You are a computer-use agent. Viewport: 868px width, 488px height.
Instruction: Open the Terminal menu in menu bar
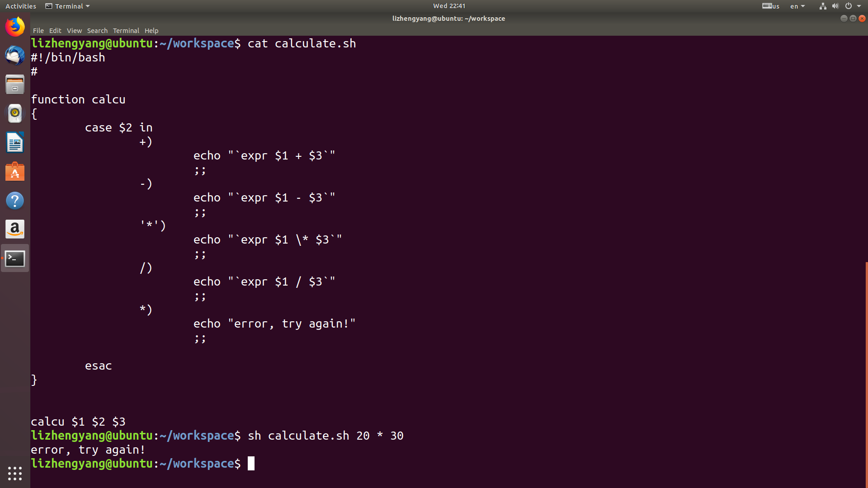click(126, 31)
